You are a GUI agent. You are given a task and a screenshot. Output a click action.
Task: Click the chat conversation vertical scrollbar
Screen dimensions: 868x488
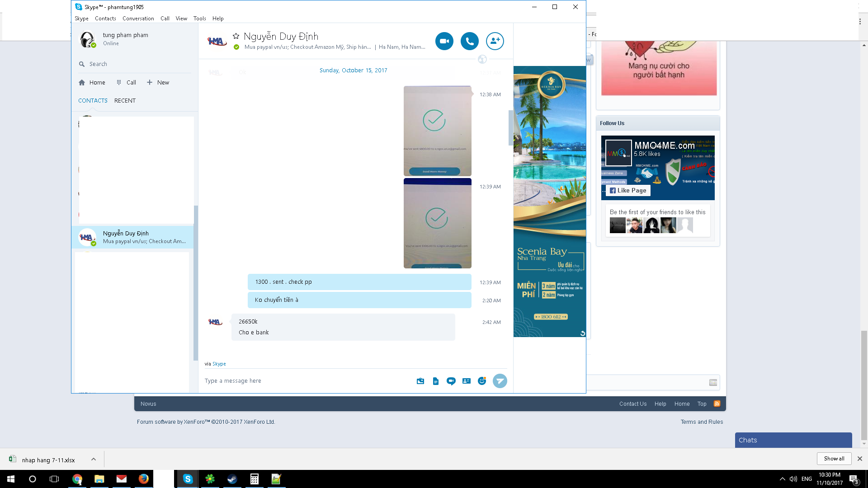[510, 128]
